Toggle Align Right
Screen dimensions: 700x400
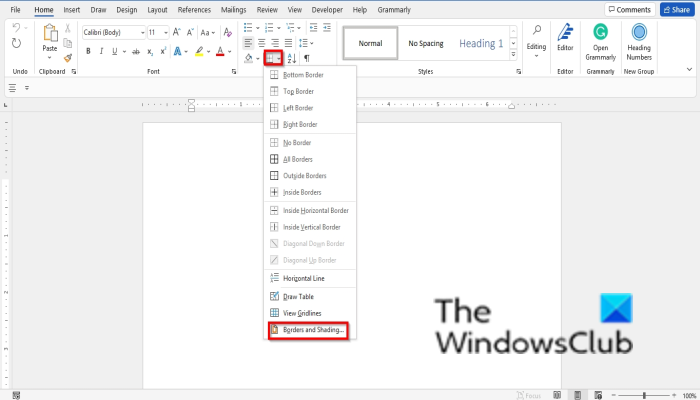pyautogui.click(x=275, y=43)
